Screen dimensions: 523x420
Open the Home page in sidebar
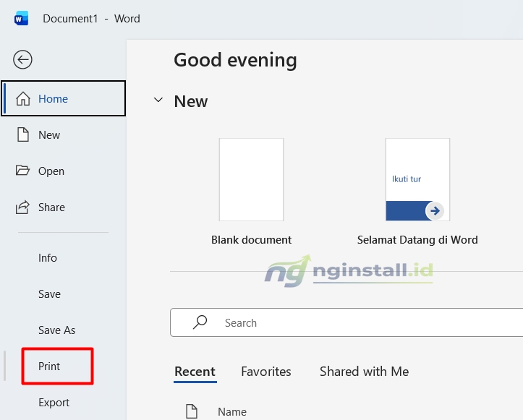(64, 98)
